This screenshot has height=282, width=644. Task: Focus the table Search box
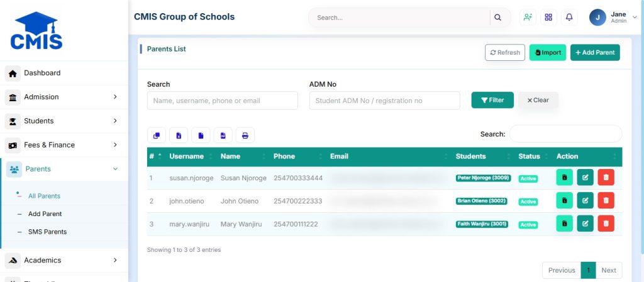(x=565, y=134)
